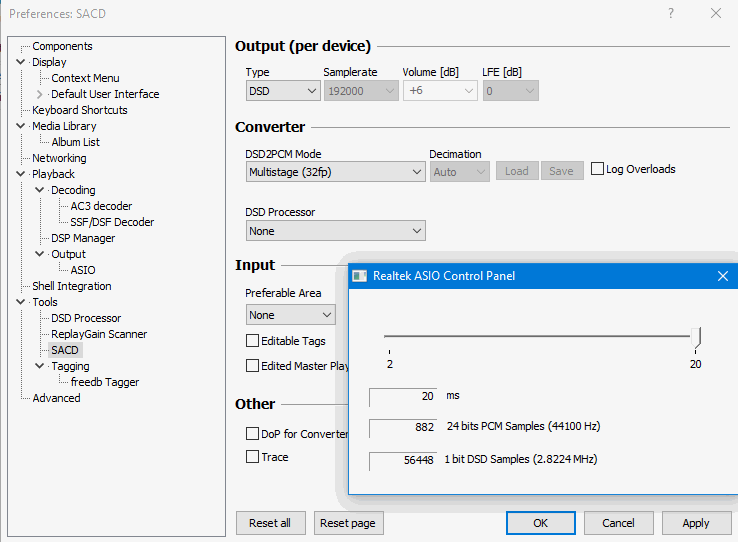Expand the Default User Interface node
This screenshot has width=738, height=542.
[x=40, y=94]
